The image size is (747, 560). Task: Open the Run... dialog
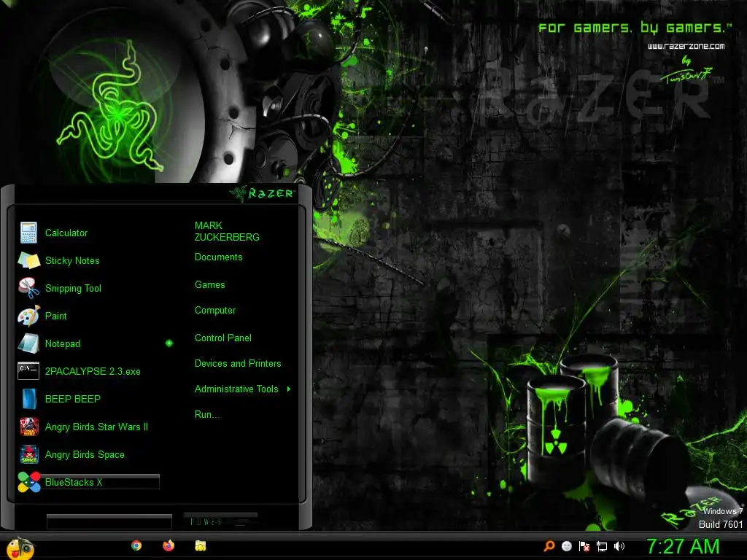point(207,414)
